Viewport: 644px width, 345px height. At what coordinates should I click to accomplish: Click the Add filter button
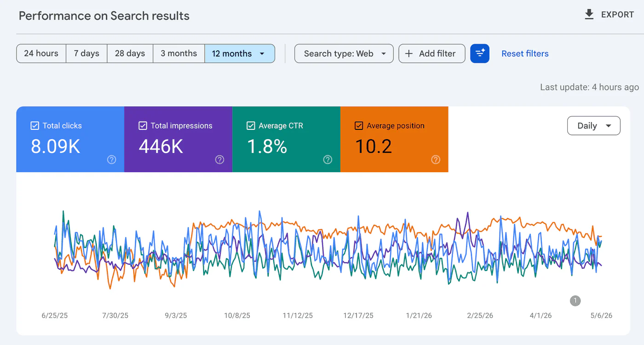point(432,53)
